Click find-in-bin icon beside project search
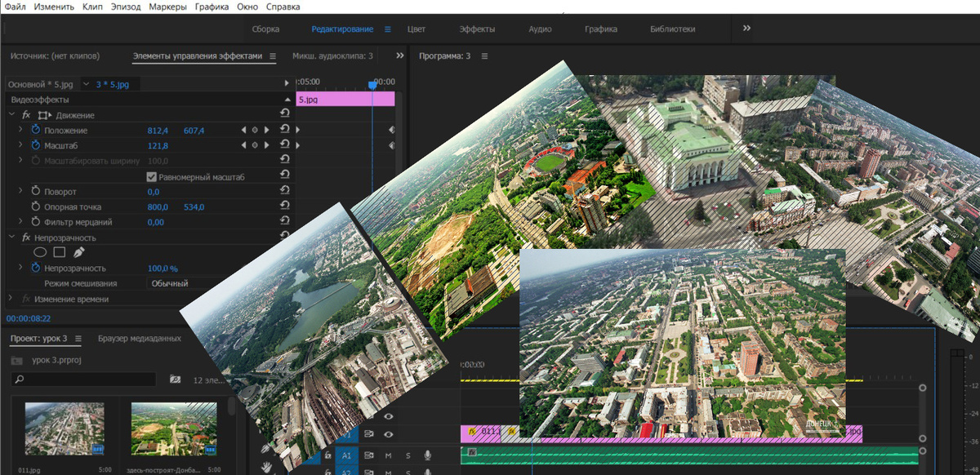This screenshot has height=475, width=980. click(x=175, y=380)
